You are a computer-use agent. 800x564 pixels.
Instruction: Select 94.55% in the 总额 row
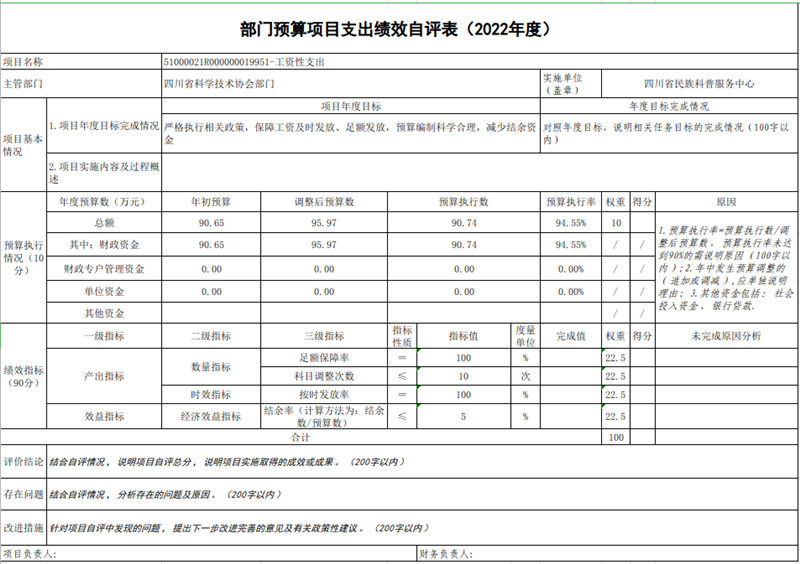(571, 223)
